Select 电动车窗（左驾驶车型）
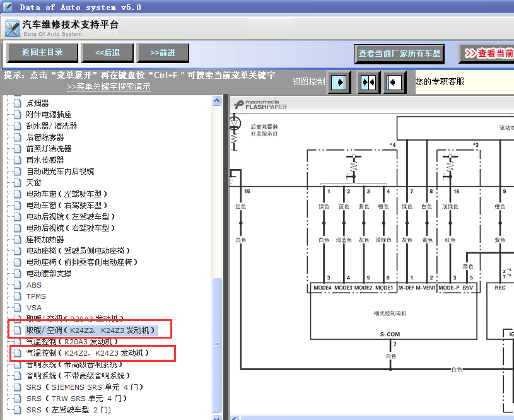Screen dimensions: 514x420 pos(67,194)
